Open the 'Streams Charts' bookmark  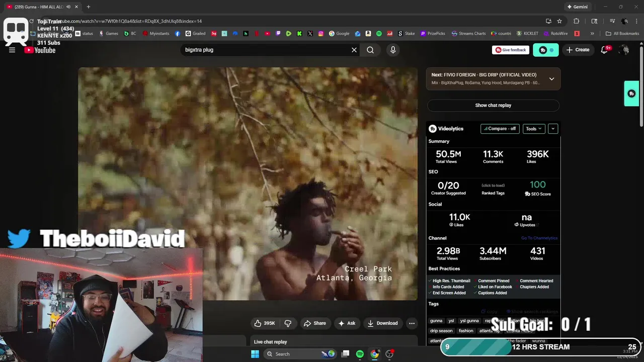coord(469,34)
